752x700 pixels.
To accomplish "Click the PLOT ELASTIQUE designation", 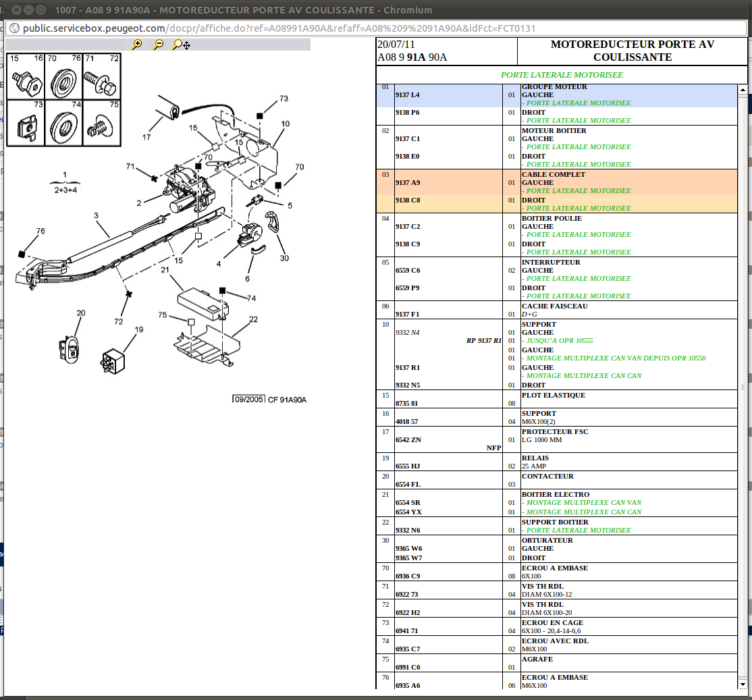I will pos(554,396).
